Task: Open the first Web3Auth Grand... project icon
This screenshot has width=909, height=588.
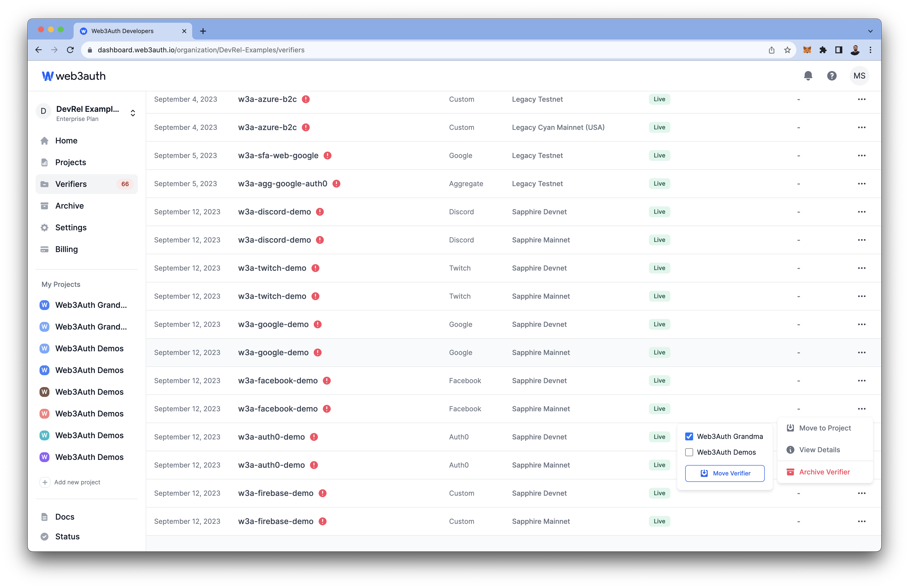Action: [44, 305]
